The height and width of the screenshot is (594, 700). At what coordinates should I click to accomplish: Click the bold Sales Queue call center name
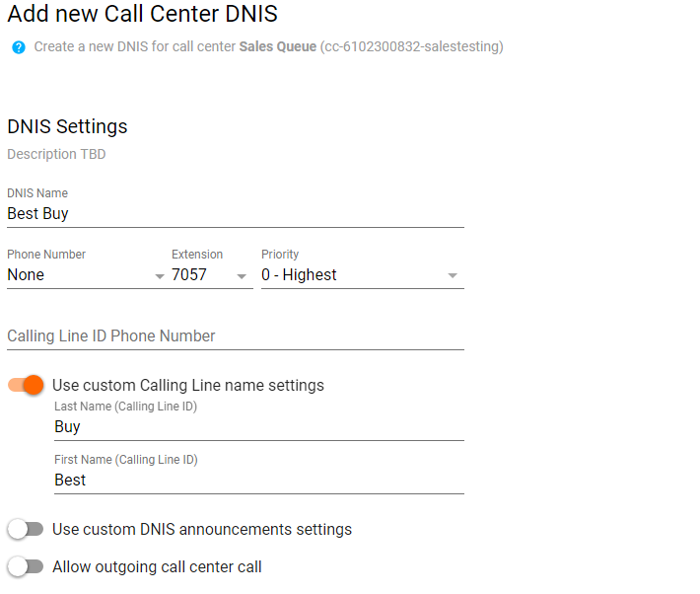(x=277, y=47)
